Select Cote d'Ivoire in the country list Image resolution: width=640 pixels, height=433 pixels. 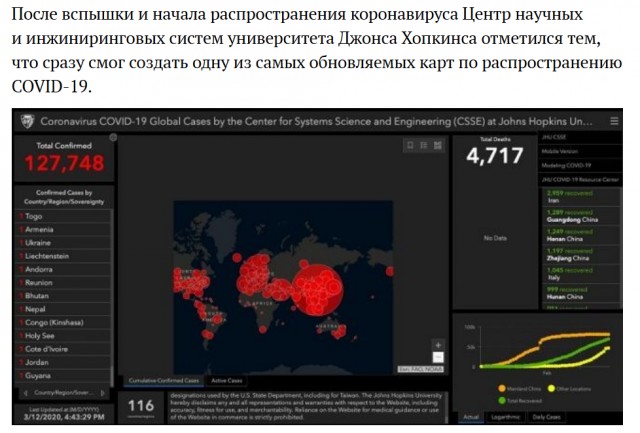63,349
